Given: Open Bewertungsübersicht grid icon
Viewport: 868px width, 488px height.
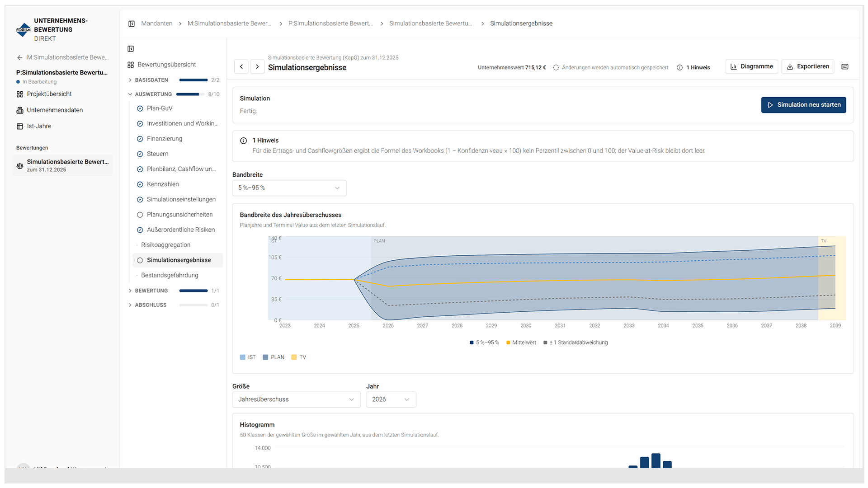Looking at the screenshot, I should 131,65.
